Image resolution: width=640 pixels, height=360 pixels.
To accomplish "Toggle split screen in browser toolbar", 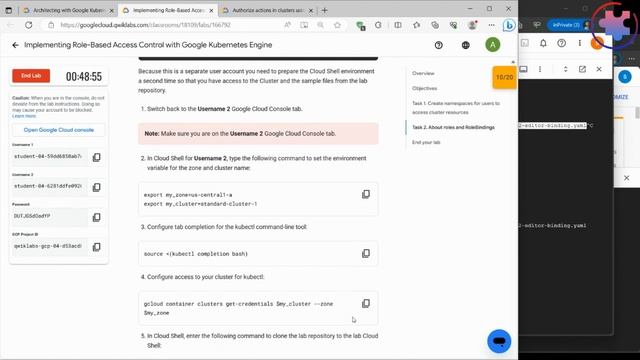I will point(398,25).
